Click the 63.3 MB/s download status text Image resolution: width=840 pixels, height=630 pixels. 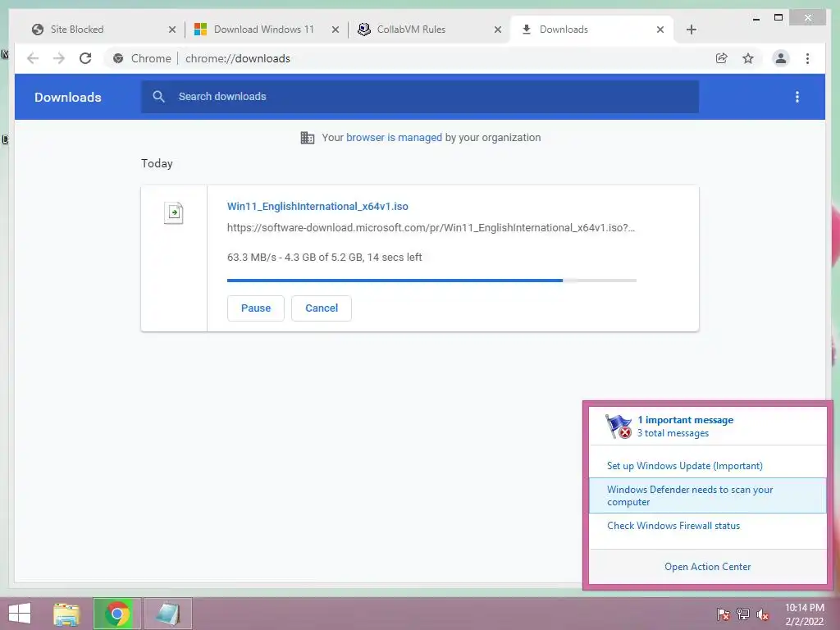325,257
